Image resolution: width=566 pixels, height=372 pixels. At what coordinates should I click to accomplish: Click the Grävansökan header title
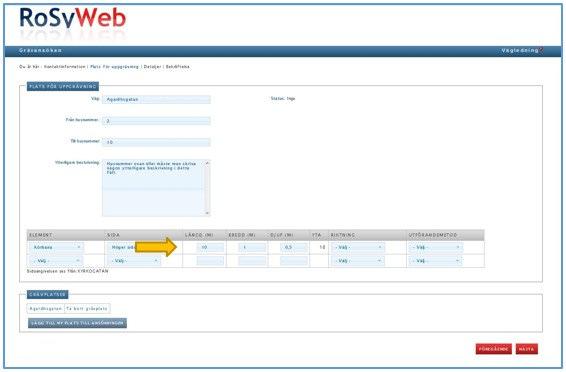pyautogui.click(x=40, y=51)
